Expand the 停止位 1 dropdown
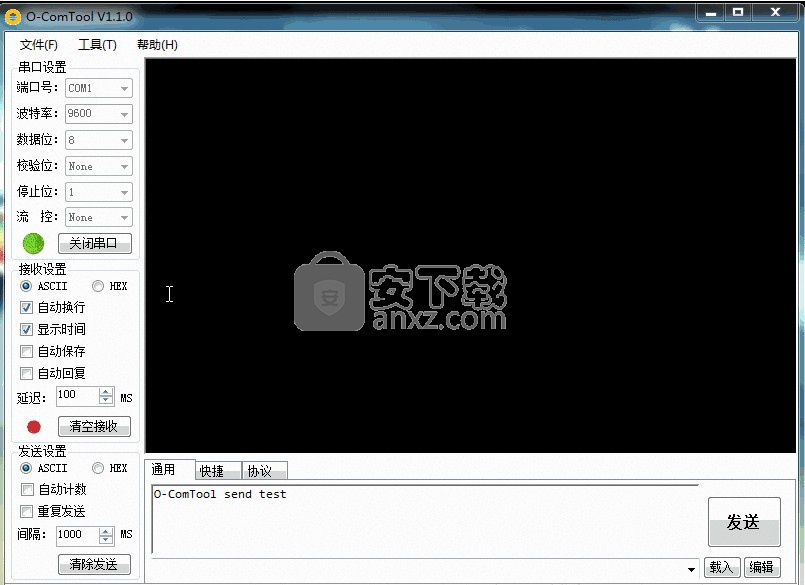This screenshot has width=805, height=585. (x=124, y=192)
